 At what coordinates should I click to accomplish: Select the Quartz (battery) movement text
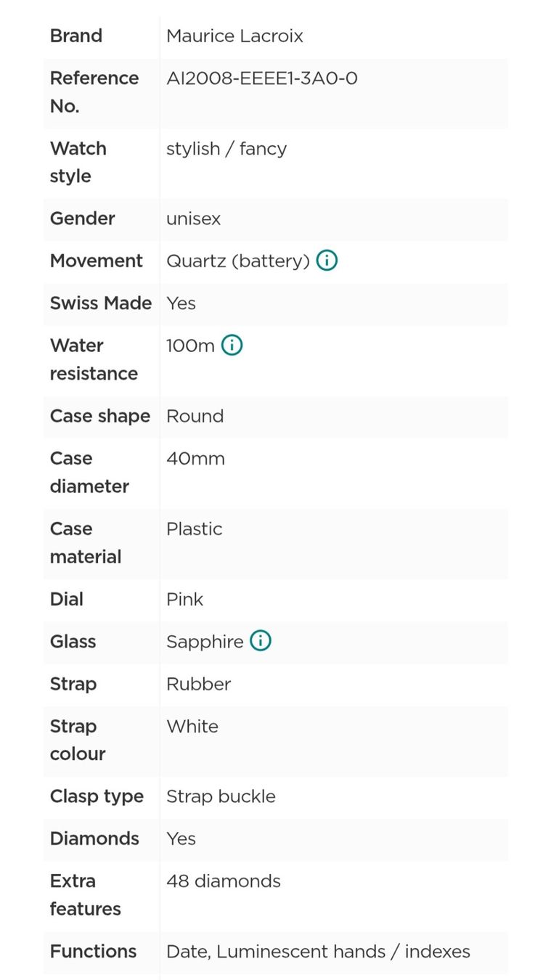pyautogui.click(x=238, y=261)
